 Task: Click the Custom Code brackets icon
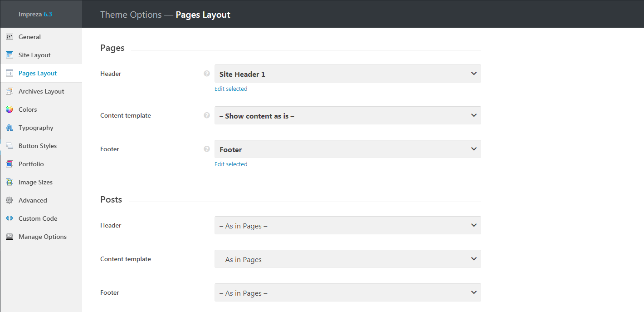[10, 218]
